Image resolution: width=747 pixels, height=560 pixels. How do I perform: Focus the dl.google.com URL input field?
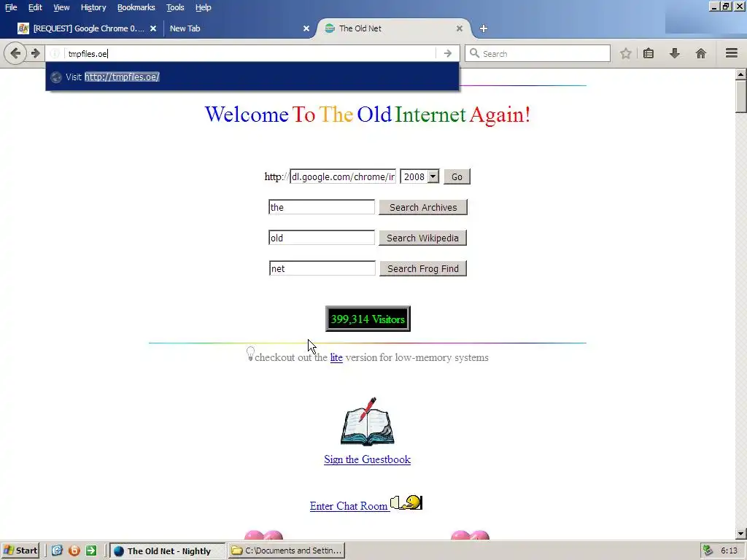point(343,176)
